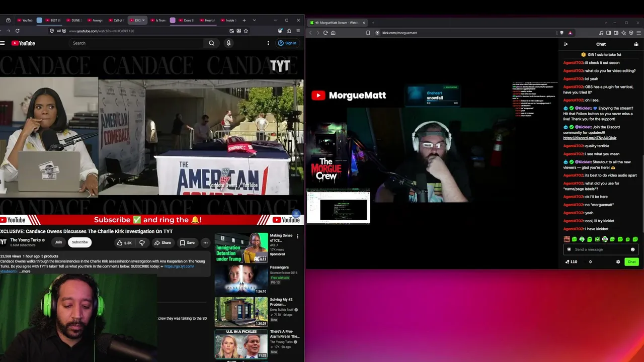Screen dimensions: 644x362
Task: Like the Candace Owens video
Action: tap(124, 243)
